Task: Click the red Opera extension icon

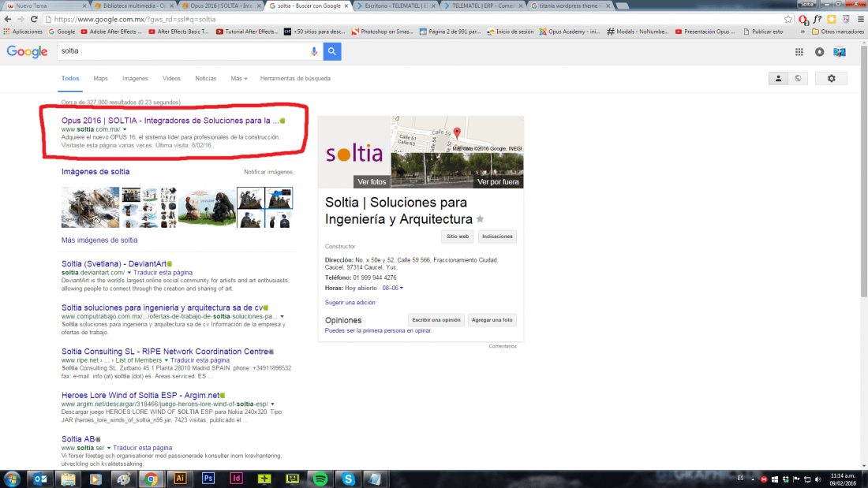Action: pyautogui.click(x=803, y=20)
